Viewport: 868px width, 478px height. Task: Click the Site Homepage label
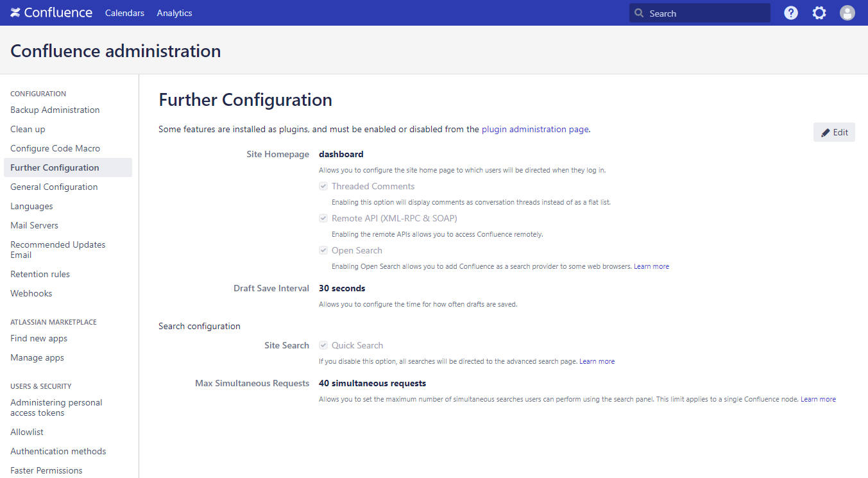click(x=278, y=154)
